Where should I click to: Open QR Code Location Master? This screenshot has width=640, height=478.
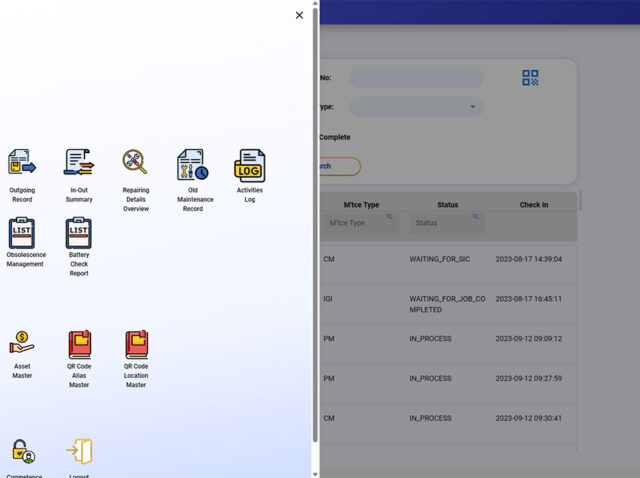(136, 345)
